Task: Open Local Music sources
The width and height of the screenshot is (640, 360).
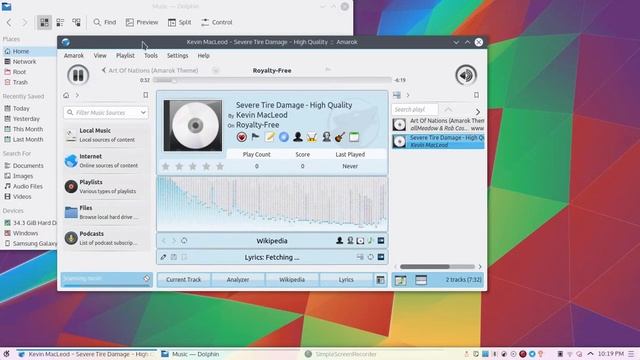Action: (106, 135)
